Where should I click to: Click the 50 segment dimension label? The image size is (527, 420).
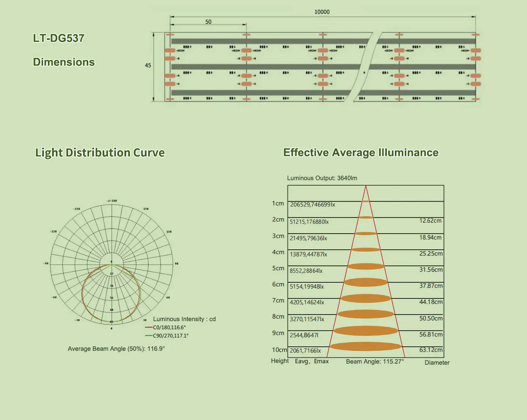tap(208, 22)
